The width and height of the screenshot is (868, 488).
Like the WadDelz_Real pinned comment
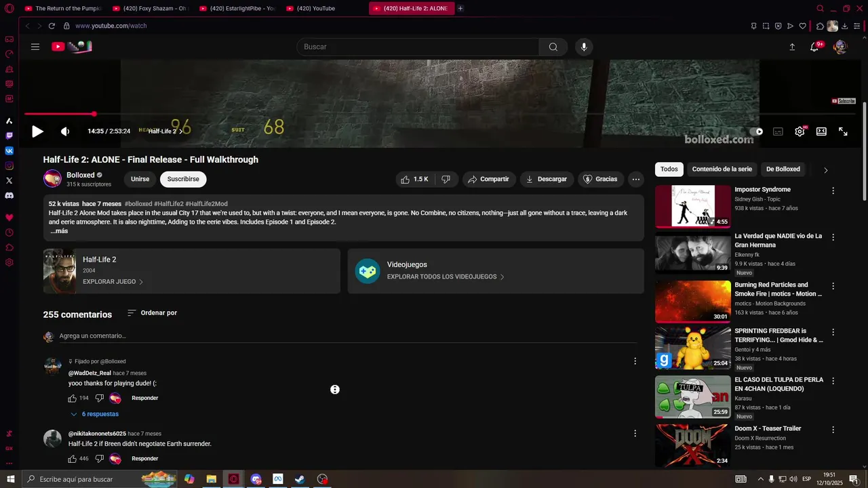[x=73, y=398]
